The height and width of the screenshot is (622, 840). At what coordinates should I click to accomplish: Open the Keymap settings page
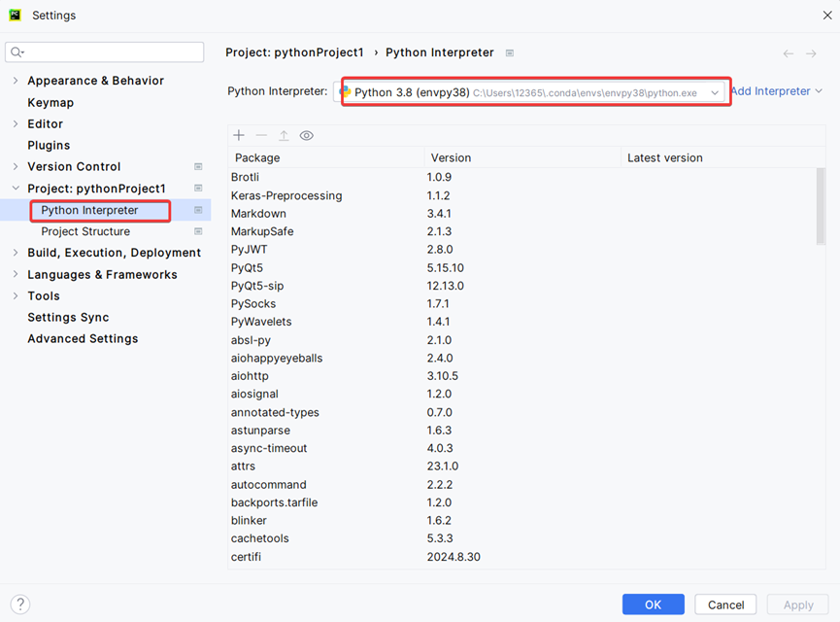pos(50,102)
